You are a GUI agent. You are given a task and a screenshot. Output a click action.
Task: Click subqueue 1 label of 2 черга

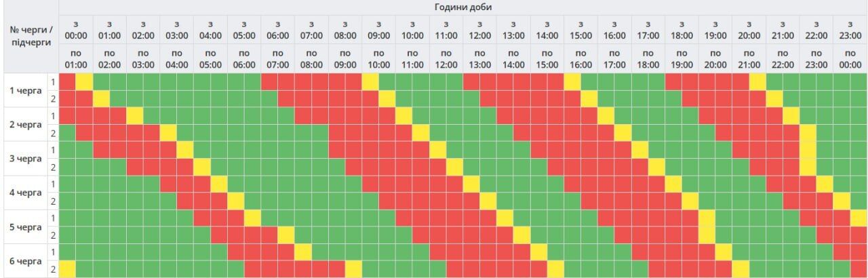pos(52,116)
